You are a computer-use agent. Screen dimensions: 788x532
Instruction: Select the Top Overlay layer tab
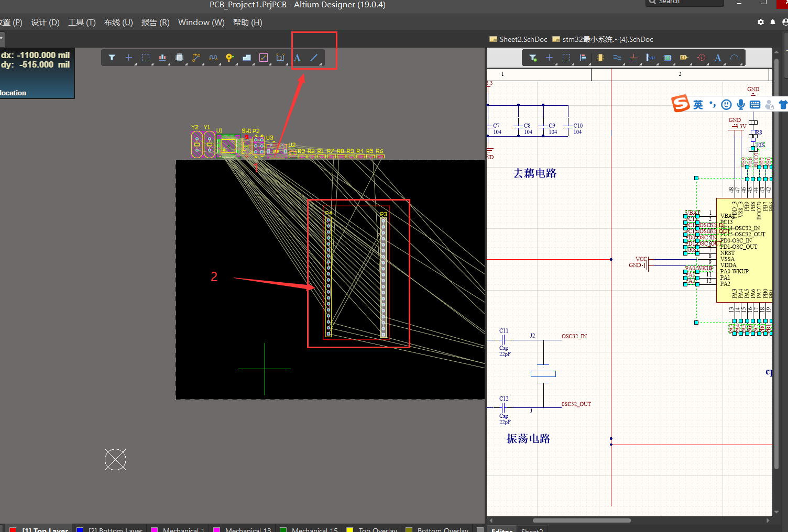[x=373, y=529]
